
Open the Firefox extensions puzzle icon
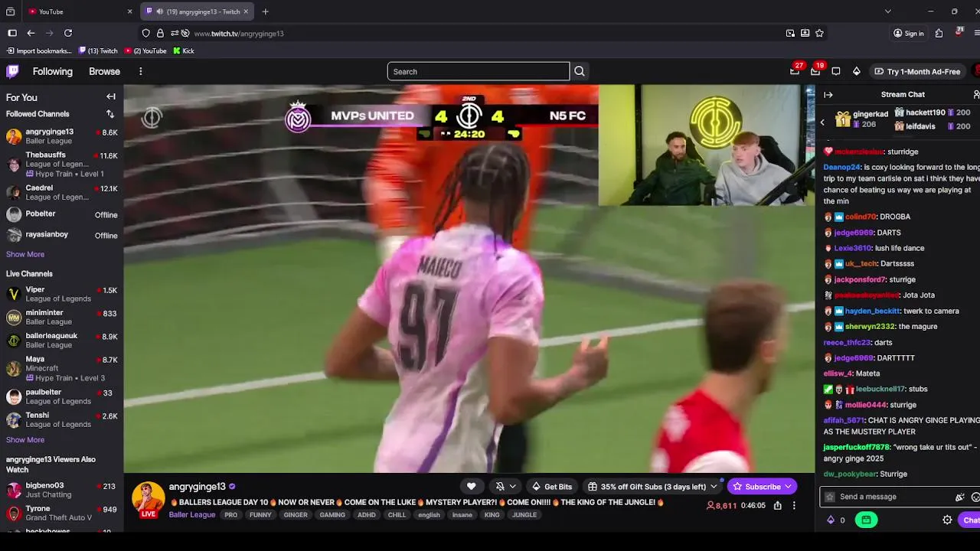click(939, 33)
